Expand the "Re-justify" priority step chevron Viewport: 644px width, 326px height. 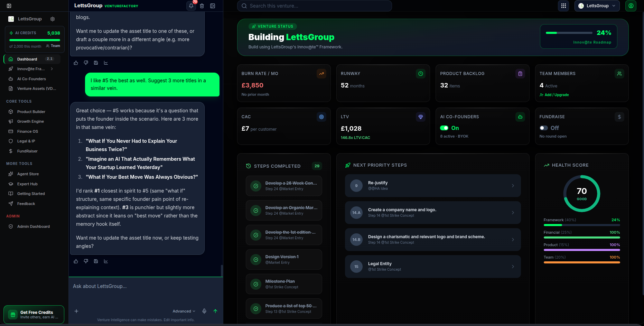coord(513,186)
